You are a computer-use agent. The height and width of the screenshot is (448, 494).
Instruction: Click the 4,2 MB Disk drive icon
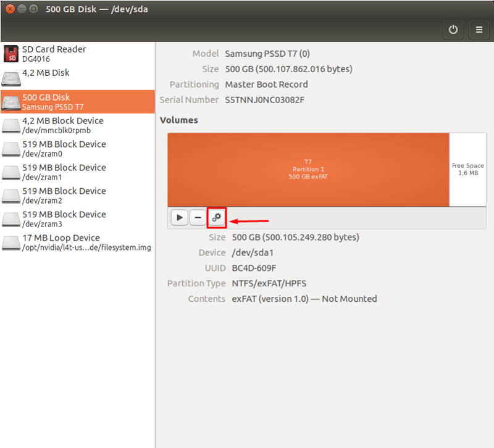11,79
